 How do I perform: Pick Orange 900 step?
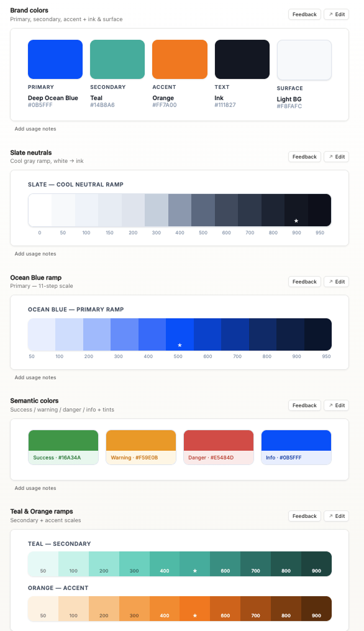coord(317,609)
